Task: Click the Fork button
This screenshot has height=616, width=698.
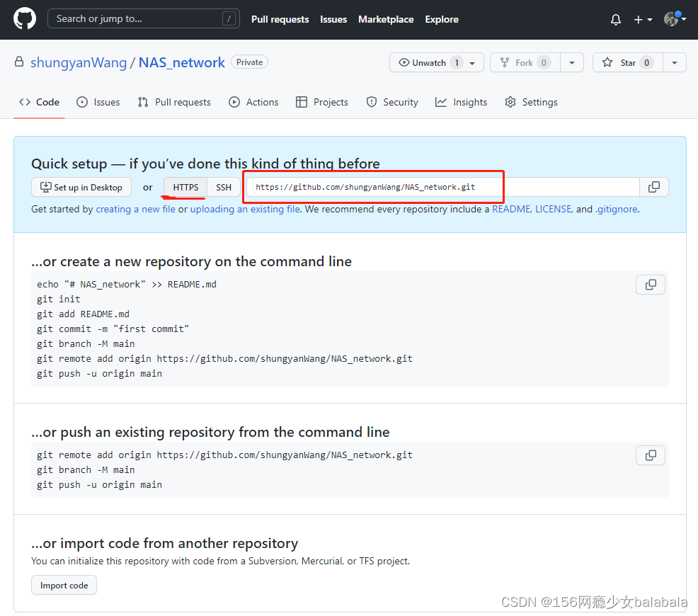Action: [525, 63]
